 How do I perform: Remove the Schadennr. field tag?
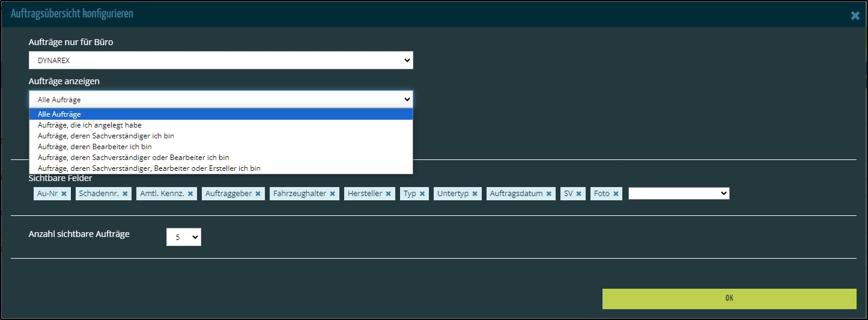click(126, 194)
